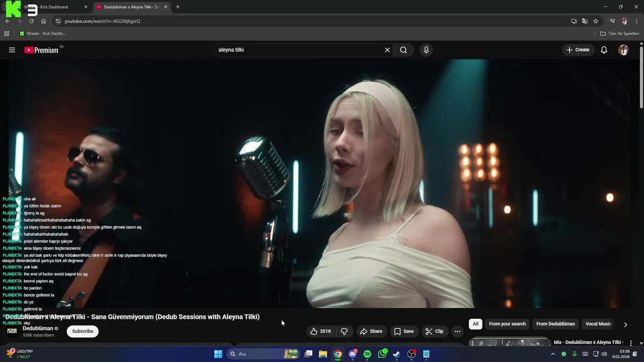Viewport: 644px width, 362px height.
Task: Open volume control in system tray
Action: [x=604, y=354]
